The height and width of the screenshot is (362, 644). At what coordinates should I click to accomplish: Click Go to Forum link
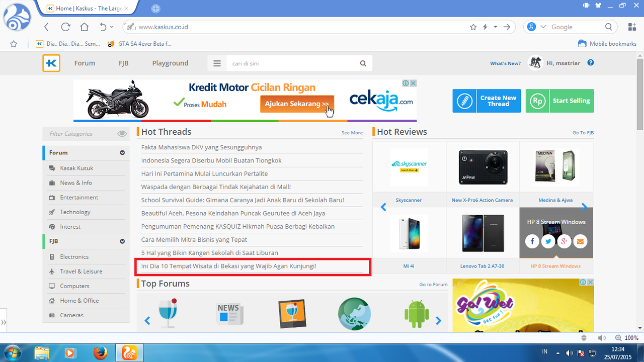(433, 285)
